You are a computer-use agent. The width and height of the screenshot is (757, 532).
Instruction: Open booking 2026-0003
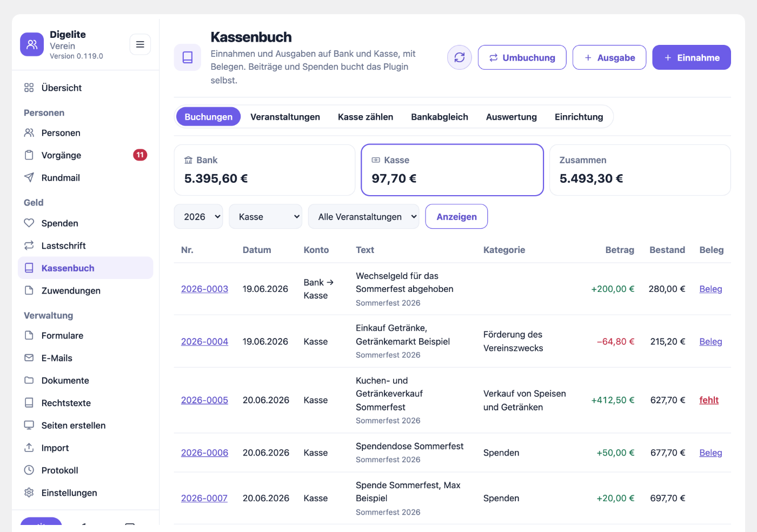[204, 289]
